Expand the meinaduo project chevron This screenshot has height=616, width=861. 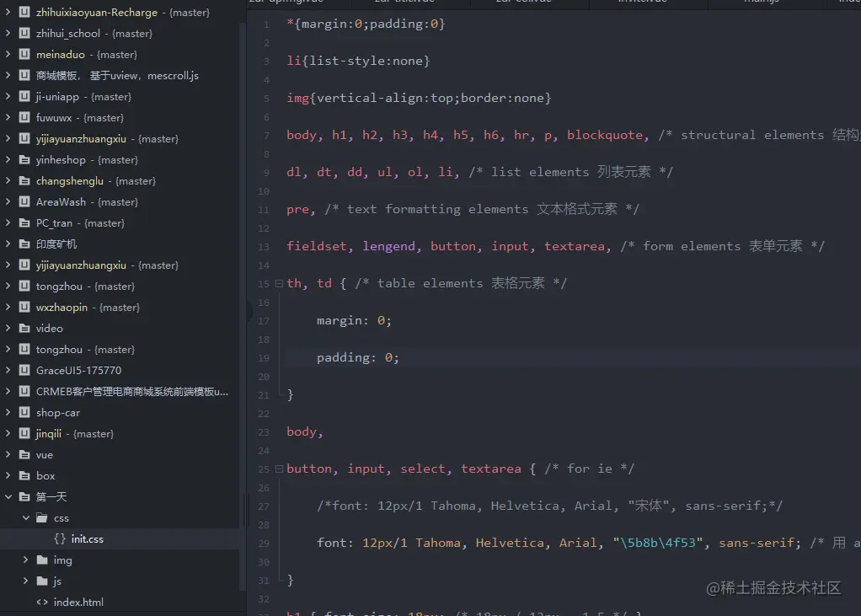coord(8,54)
